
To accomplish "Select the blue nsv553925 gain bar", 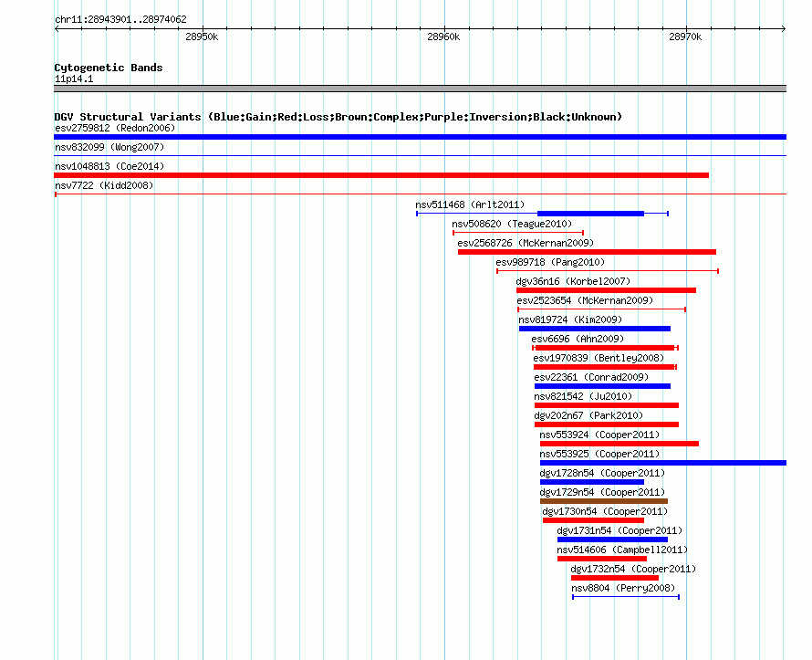I will [663, 463].
